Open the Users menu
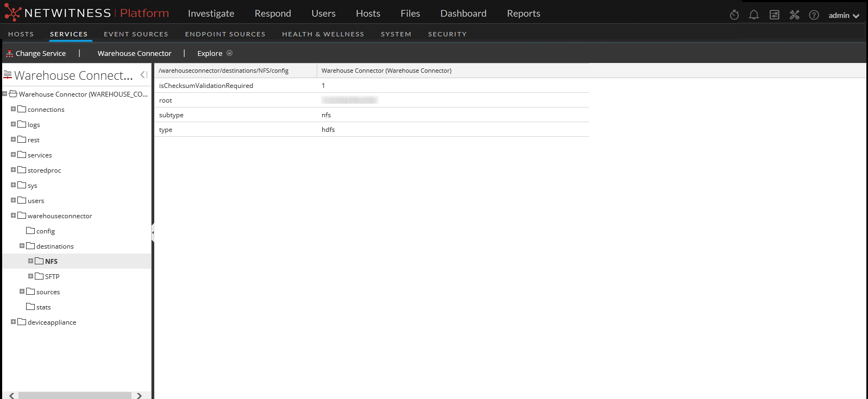 (323, 14)
